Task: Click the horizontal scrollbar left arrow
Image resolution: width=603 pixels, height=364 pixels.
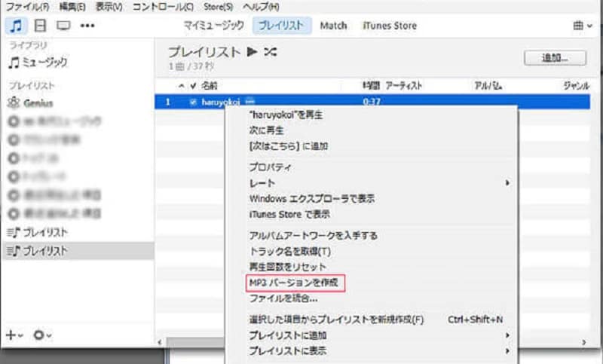Action: (x=160, y=342)
